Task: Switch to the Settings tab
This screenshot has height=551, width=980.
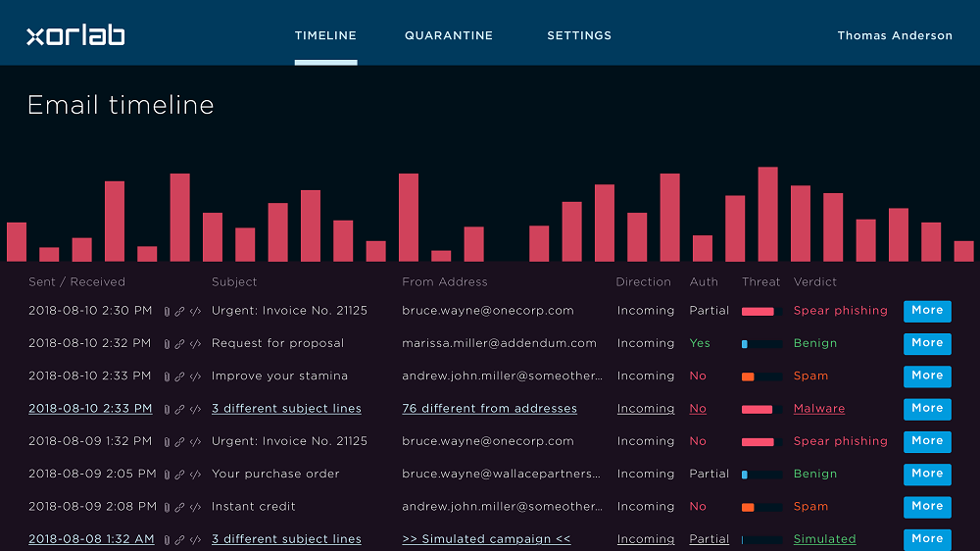Action: click(578, 36)
